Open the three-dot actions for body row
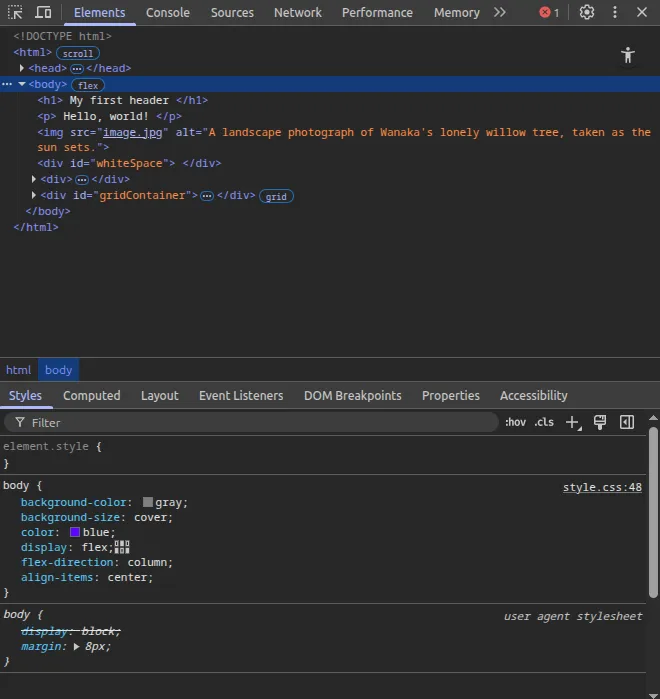The image size is (660, 699). click(x=7, y=84)
